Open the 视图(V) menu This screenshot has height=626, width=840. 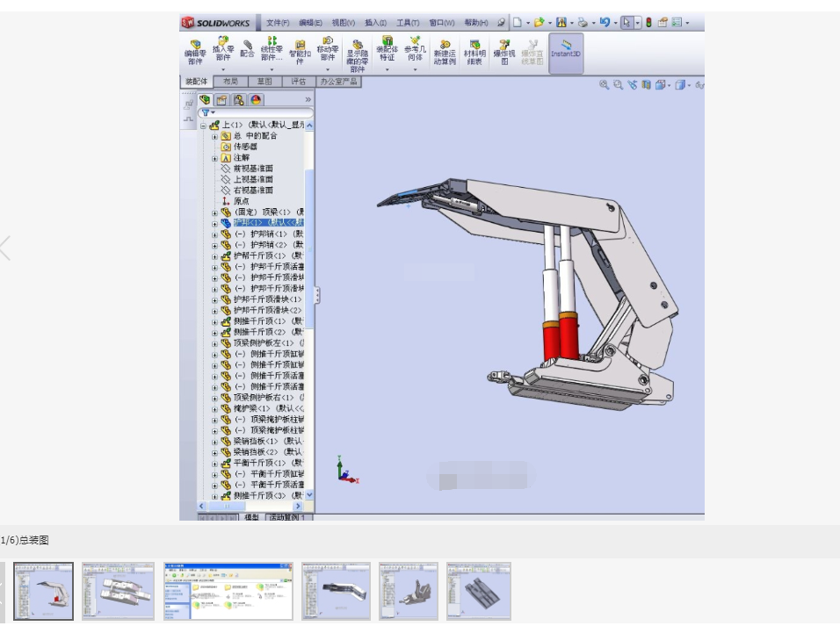(344, 23)
